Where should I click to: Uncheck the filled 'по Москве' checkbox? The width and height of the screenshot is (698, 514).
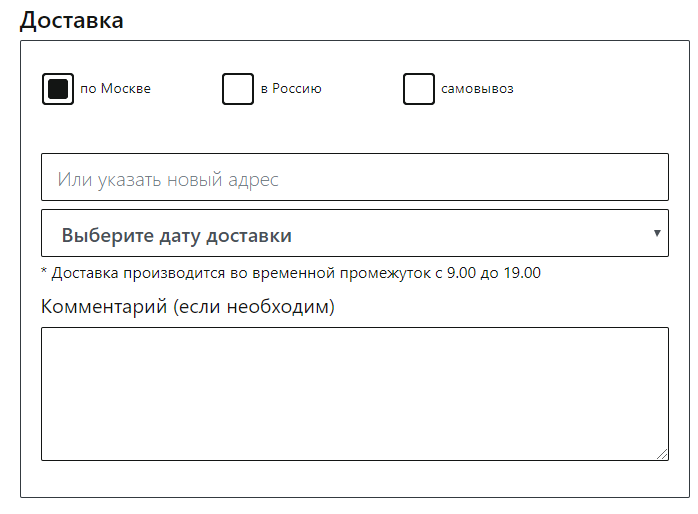58,89
